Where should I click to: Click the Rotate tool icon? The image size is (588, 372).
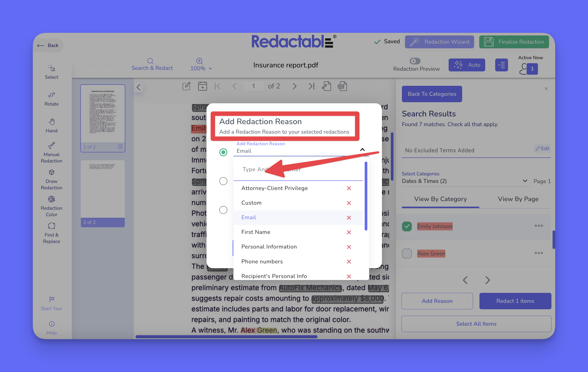click(x=51, y=95)
